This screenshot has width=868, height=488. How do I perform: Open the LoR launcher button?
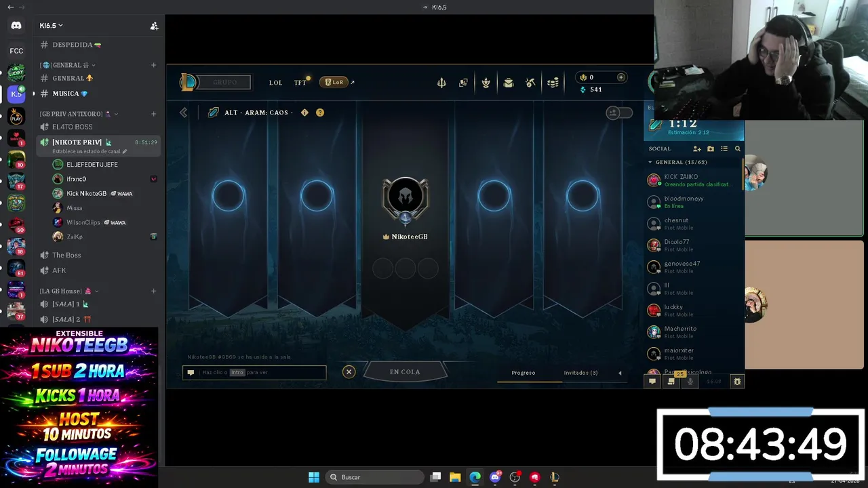click(x=334, y=82)
